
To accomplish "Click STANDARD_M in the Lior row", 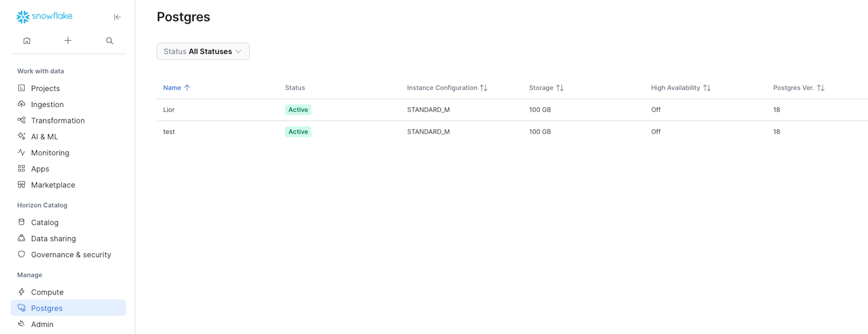I will (x=428, y=110).
